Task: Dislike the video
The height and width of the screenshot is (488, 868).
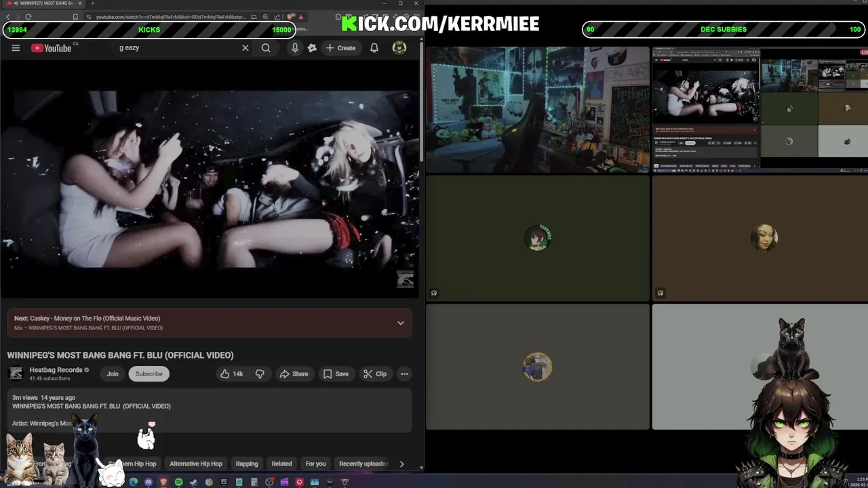Action: point(260,373)
